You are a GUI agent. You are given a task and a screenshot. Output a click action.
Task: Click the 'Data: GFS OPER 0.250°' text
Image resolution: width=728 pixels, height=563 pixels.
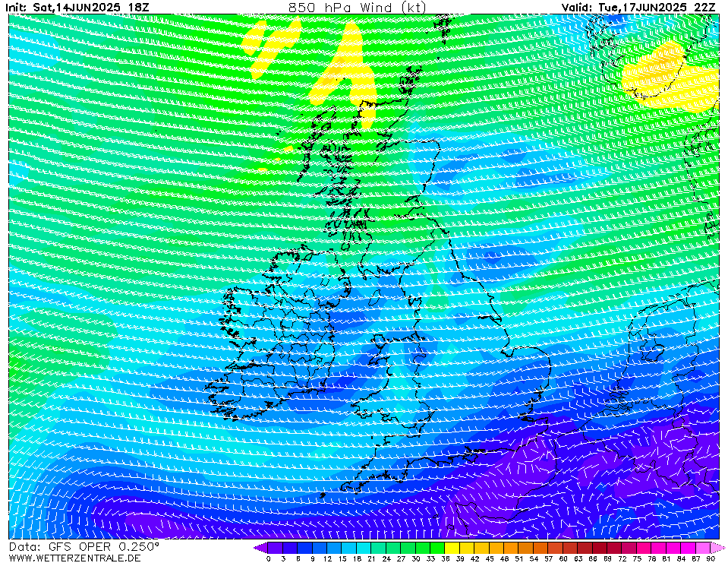(x=84, y=547)
